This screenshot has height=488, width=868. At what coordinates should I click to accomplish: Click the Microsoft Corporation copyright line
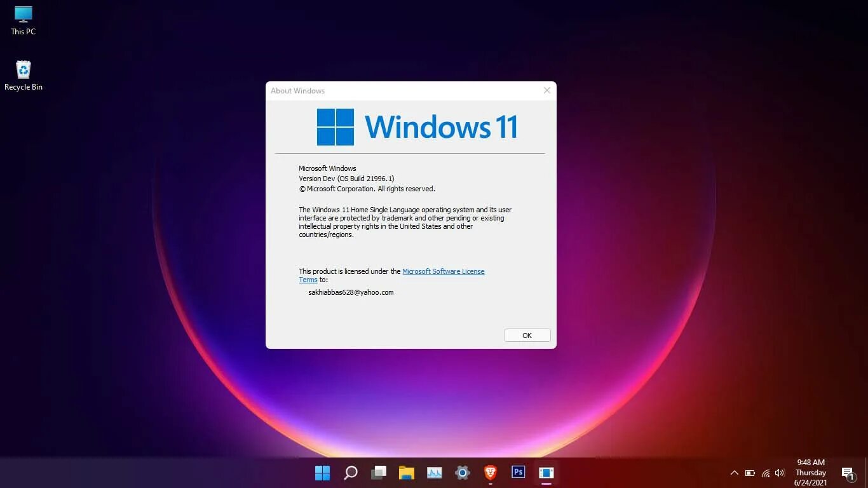pos(367,189)
